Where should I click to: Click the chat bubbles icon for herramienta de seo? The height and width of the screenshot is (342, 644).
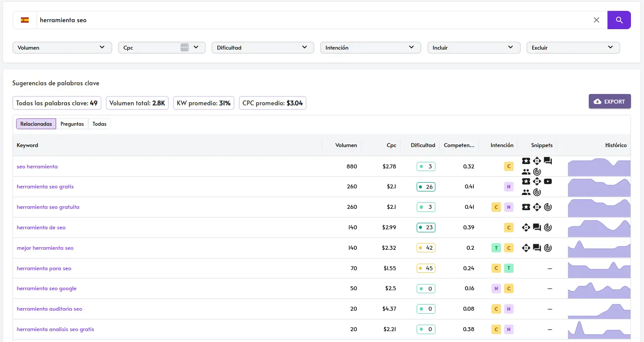(x=537, y=228)
